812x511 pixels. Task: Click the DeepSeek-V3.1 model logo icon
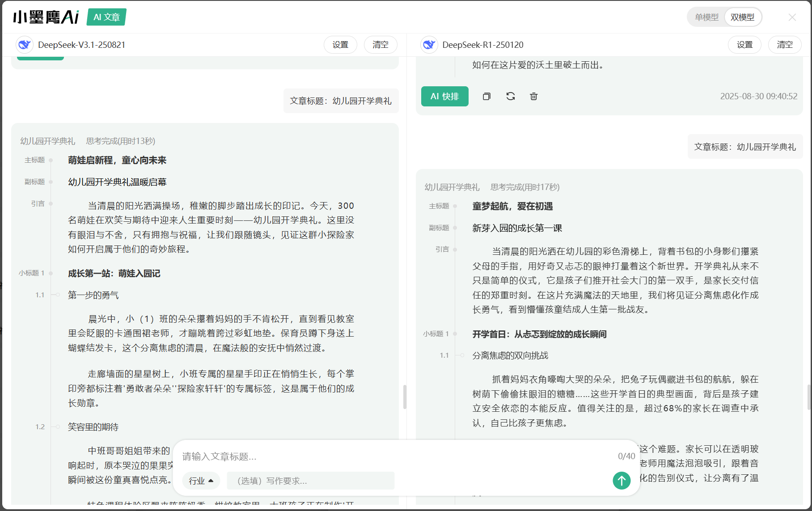click(x=25, y=45)
